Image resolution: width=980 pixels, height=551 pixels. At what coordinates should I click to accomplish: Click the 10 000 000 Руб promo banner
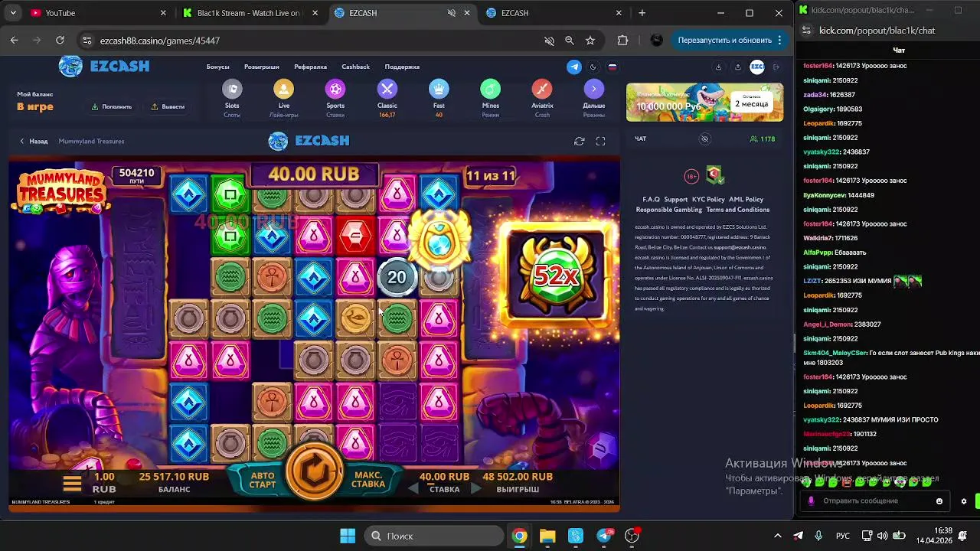[705, 103]
